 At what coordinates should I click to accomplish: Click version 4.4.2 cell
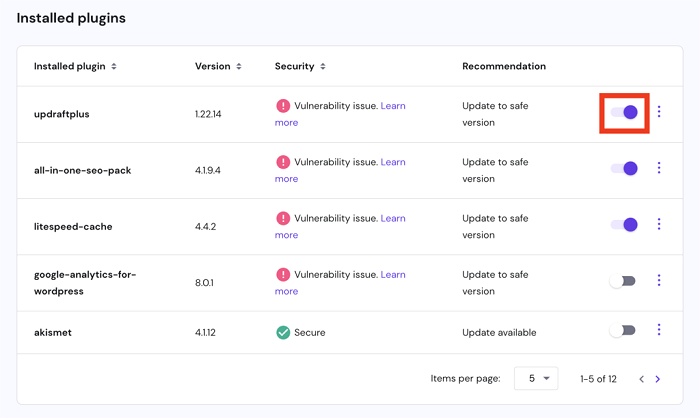(205, 226)
